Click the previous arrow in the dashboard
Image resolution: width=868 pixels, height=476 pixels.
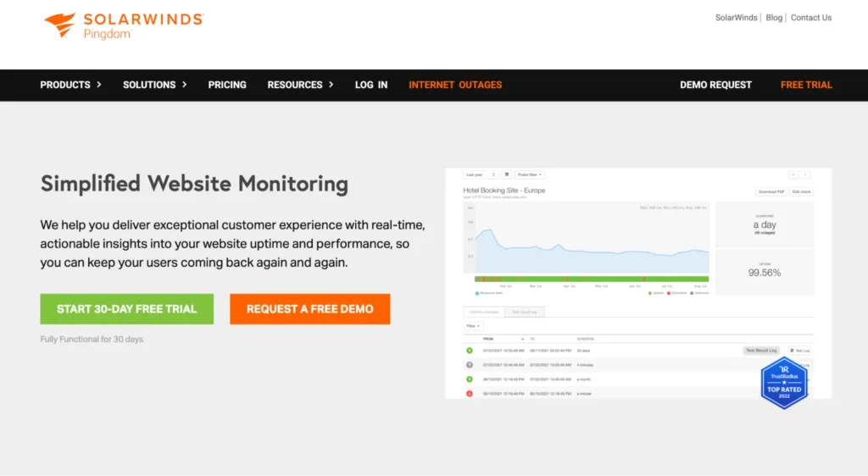(793, 174)
